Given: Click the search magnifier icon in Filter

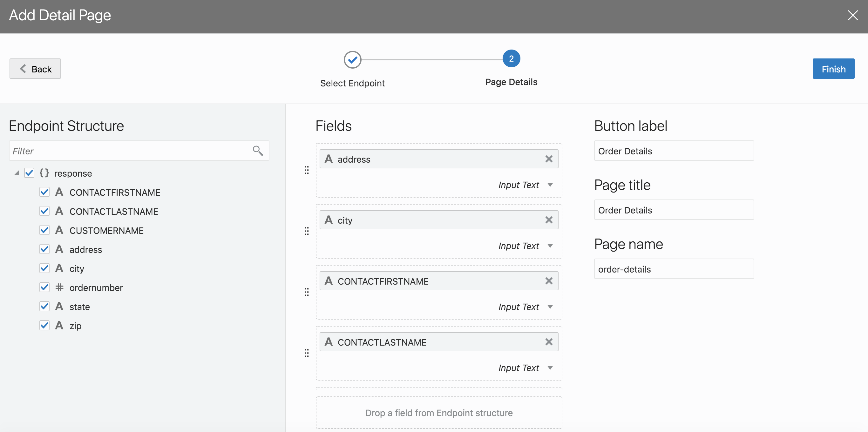Looking at the screenshot, I should [x=258, y=151].
